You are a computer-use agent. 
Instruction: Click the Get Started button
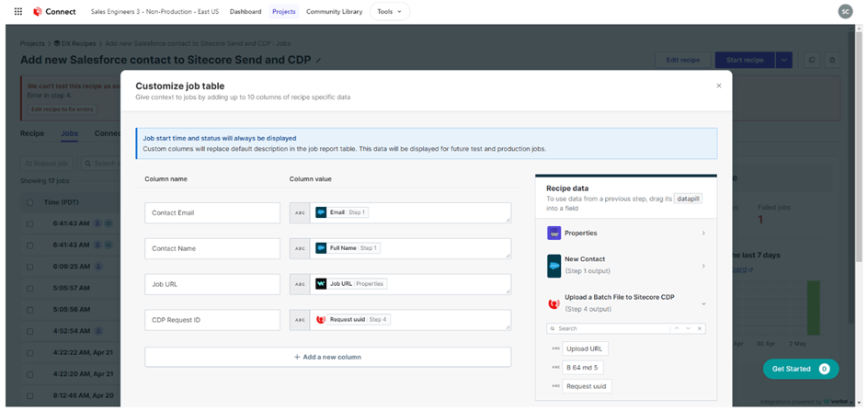[801, 369]
